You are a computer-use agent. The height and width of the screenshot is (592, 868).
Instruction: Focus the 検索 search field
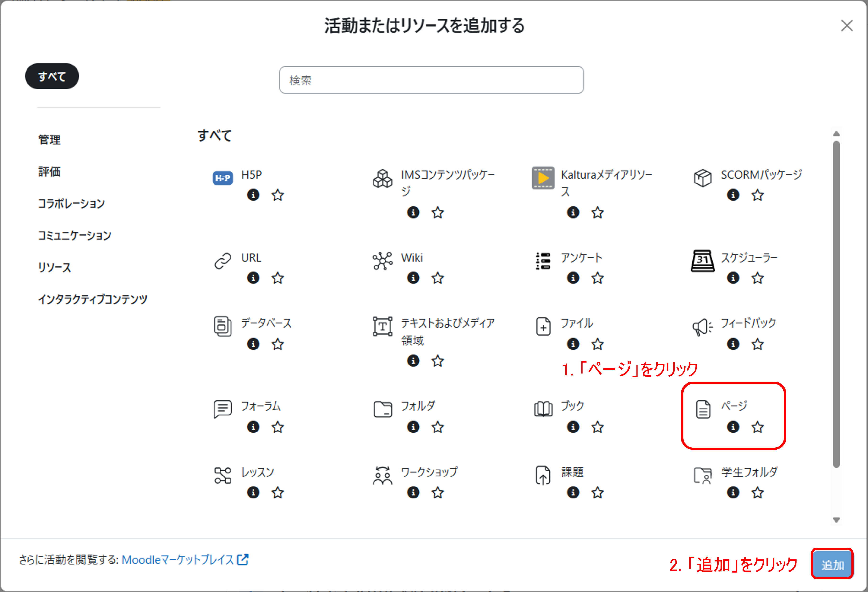pos(431,80)
